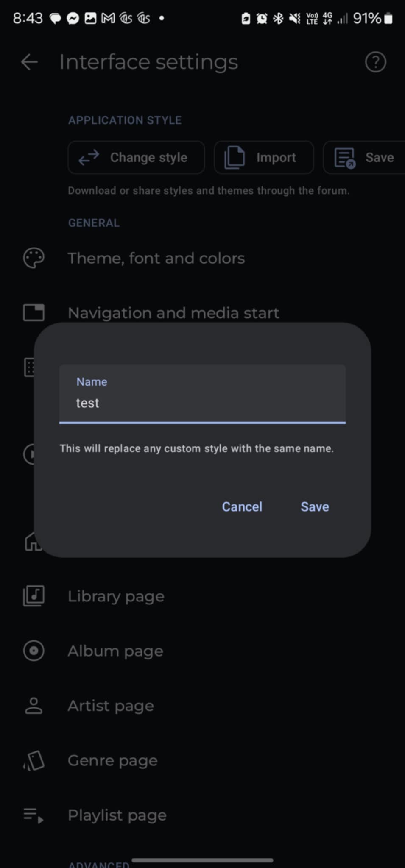The image size is (405, 868).
Task: Confirm with the dialog Save button
Action: 315,506
